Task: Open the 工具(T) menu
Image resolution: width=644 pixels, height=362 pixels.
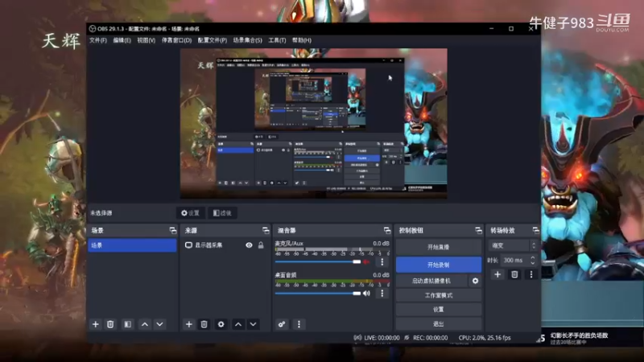Action: click(277, 40)
